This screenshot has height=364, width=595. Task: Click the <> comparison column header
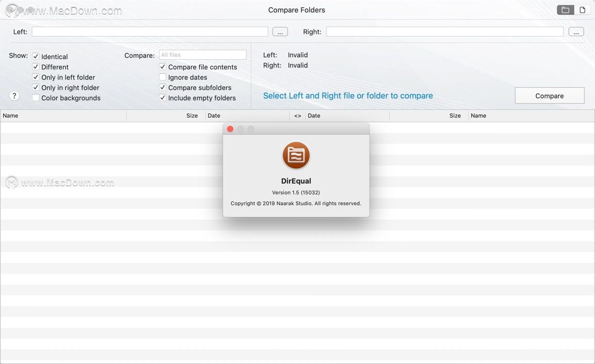[x=297, y=115]
